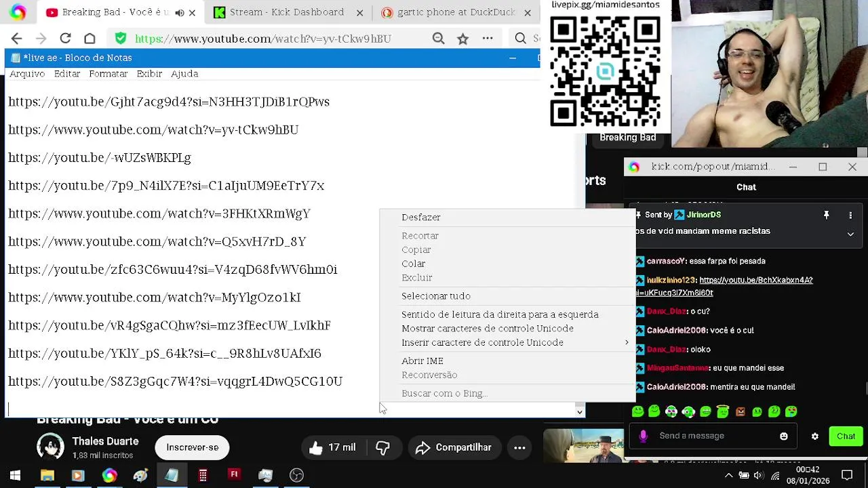Subscribe with Inscrever-se button
868x488 pixels.
[x=193, y=447]
